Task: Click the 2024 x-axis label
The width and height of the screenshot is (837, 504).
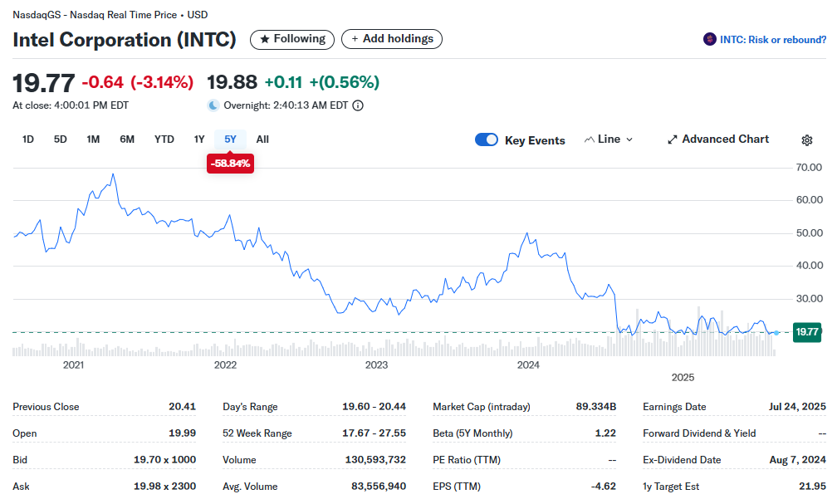Action: 528,365
